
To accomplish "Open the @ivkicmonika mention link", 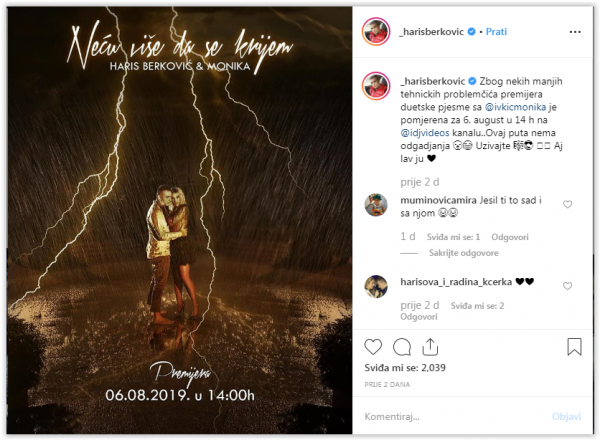I will tap(515, 107).
